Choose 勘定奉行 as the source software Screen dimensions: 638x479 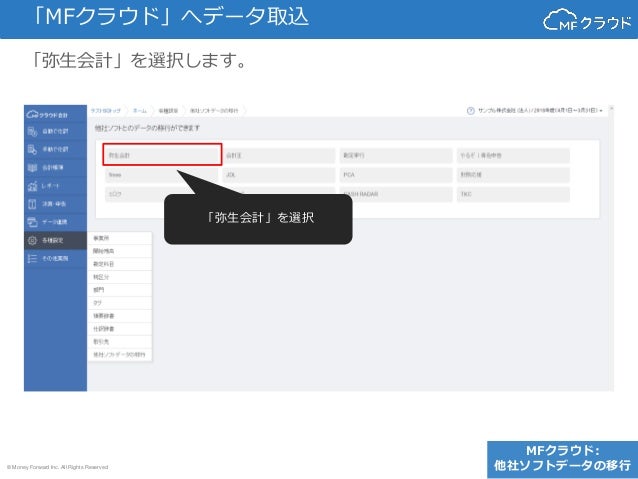(x=396, y=155)
